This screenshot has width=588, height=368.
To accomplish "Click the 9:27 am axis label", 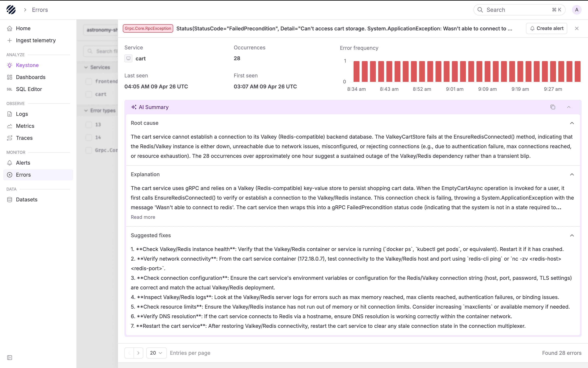I will point(553,89).
